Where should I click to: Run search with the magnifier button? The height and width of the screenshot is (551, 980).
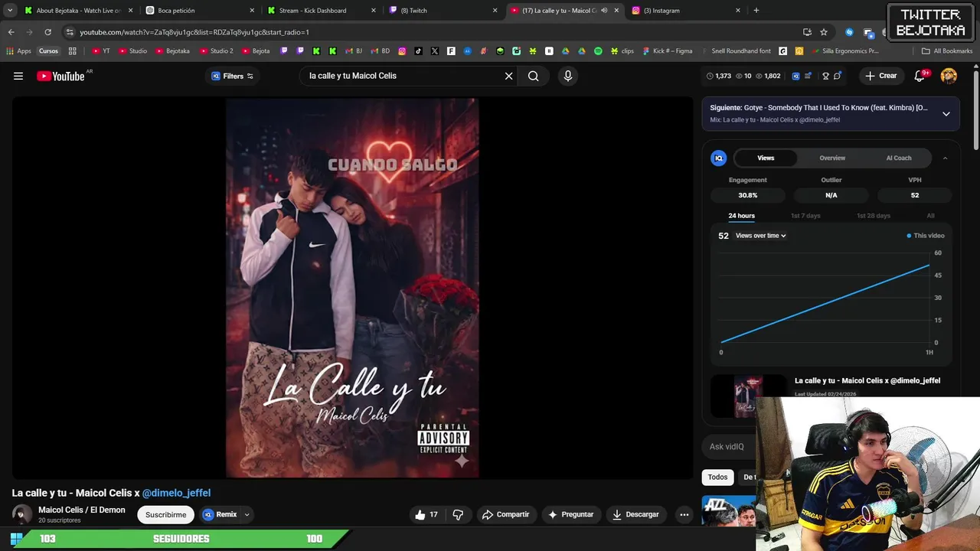pyautogui.click(x=534, y=76)
